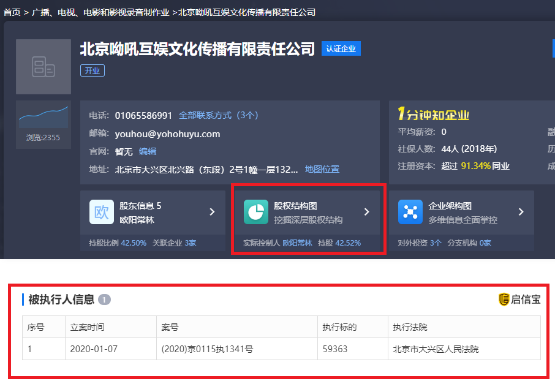
Task: Click the 认证企业 badge
Action: pyautogui.click(x=341, y=48)
